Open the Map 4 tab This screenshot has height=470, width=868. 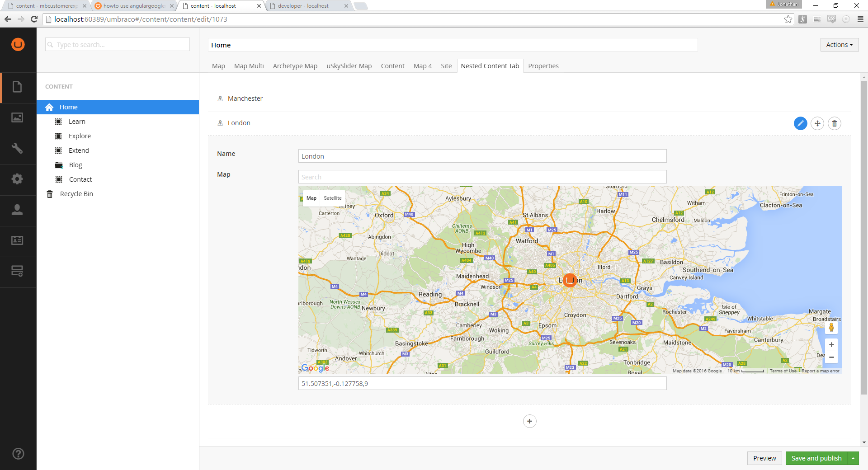423,66
